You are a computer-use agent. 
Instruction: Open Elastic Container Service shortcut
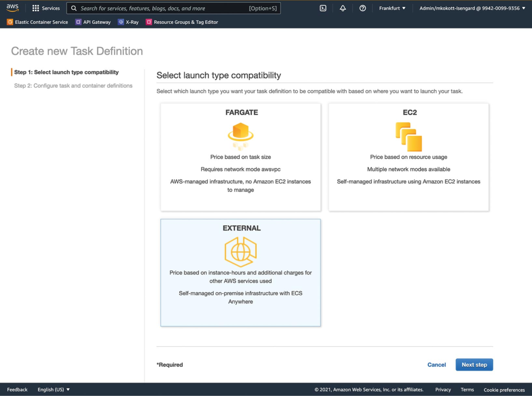point(42,22)
